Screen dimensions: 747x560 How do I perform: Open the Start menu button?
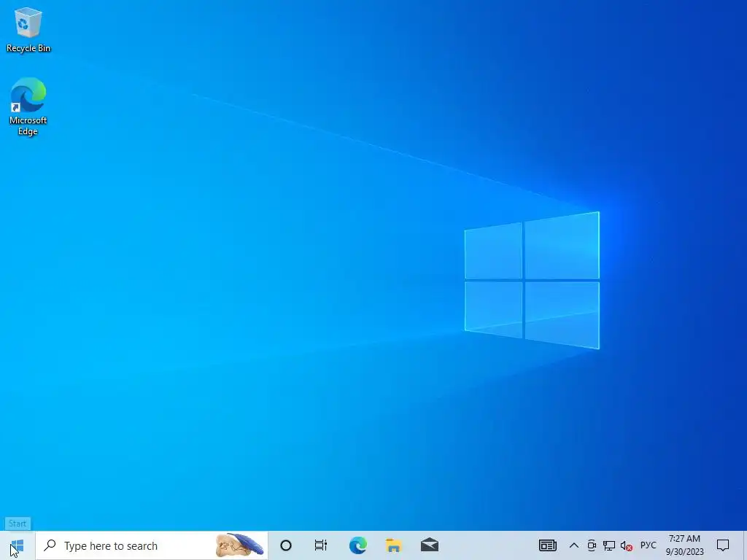pyautogui.click(x=18, y=545)
